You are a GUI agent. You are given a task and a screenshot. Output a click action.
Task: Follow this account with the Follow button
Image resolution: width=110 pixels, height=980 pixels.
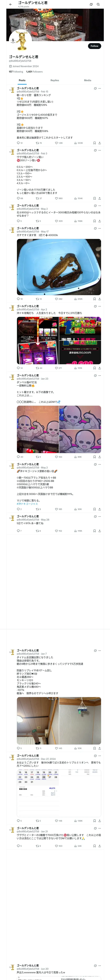95,46
